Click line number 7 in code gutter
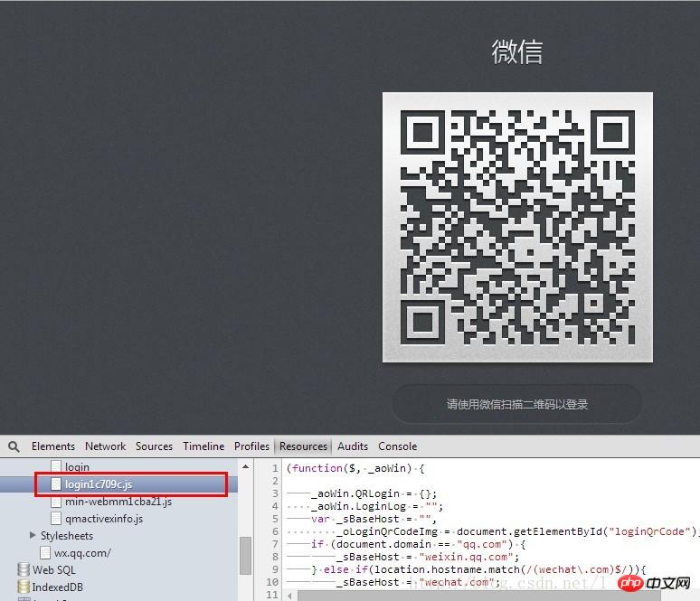The image size is (700, 601). coord(275,544)
